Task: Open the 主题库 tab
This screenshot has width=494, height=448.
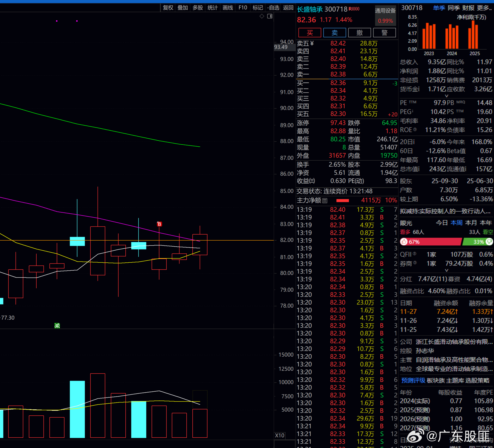Action: tap(455, 380)
